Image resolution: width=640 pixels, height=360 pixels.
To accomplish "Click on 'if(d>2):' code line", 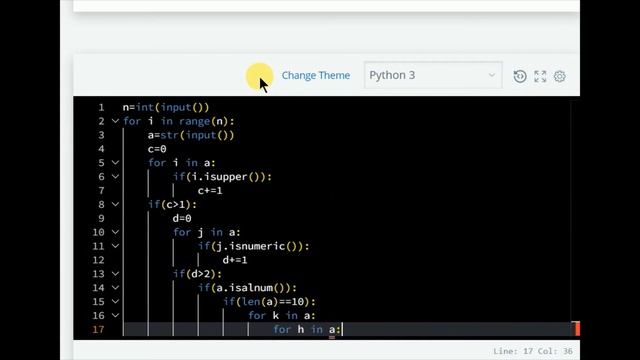I will pos(197,274).
